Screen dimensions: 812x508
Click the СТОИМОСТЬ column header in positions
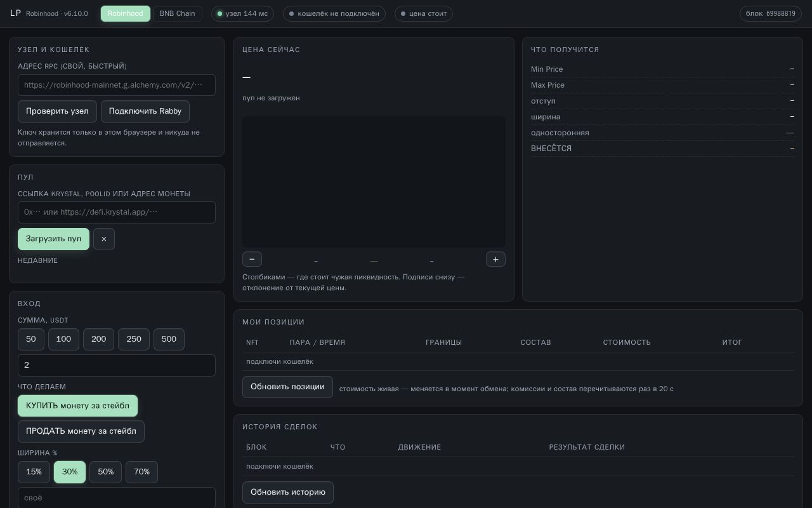(627, 342)
